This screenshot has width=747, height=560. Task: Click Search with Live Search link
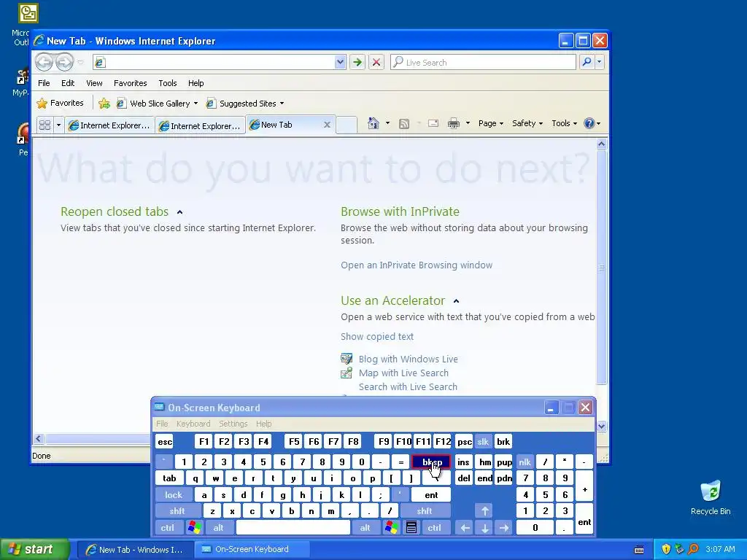coord(408,386)
